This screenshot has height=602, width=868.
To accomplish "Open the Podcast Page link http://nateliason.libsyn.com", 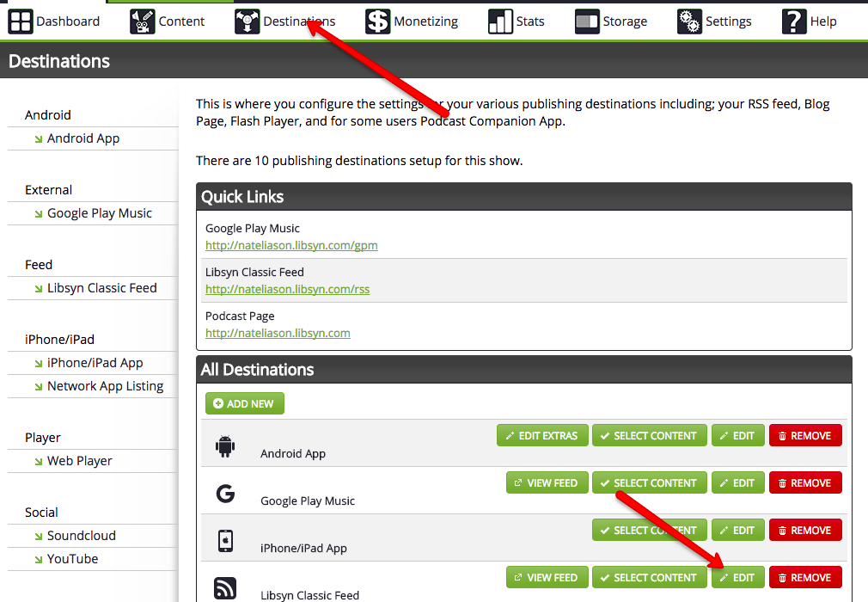I will tap(278, 333).
